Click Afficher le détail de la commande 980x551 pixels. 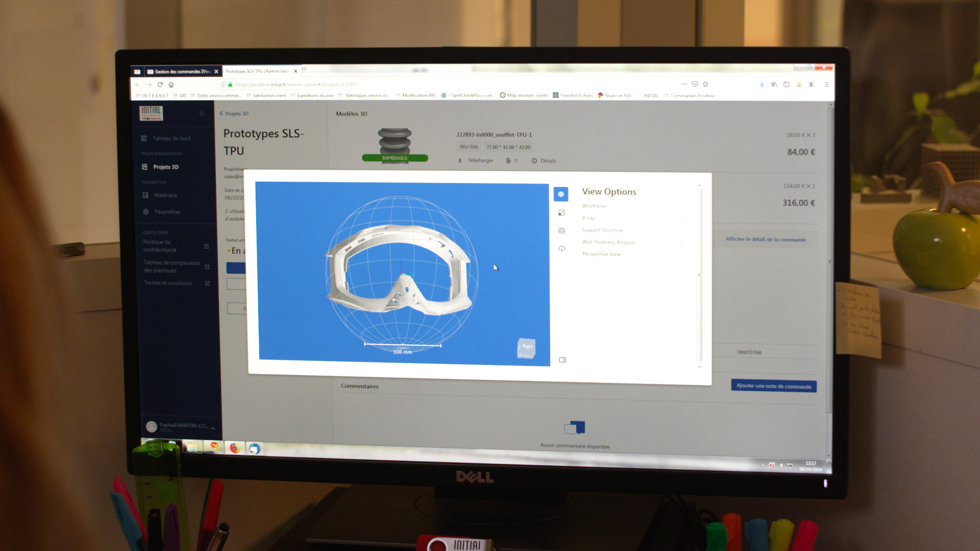(x=766, y=239)
